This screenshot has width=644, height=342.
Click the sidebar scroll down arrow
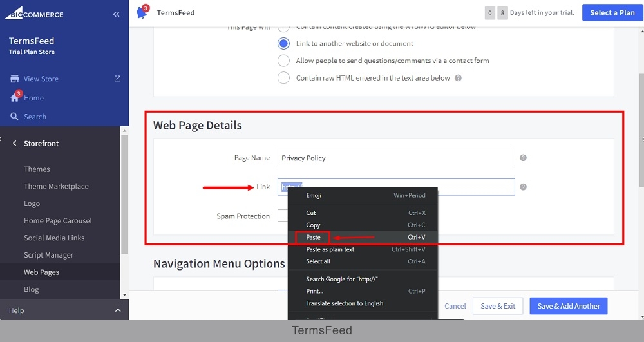[124, 295]
